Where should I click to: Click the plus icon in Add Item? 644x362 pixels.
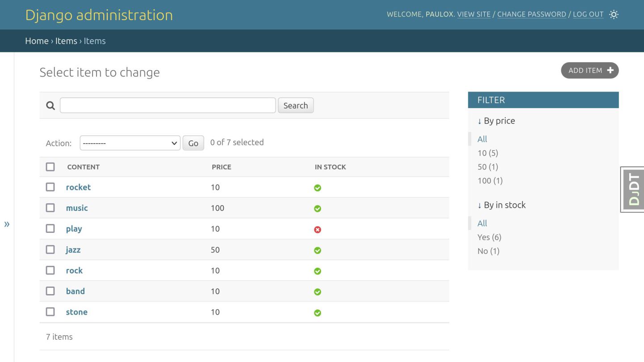tap(610, 70)
